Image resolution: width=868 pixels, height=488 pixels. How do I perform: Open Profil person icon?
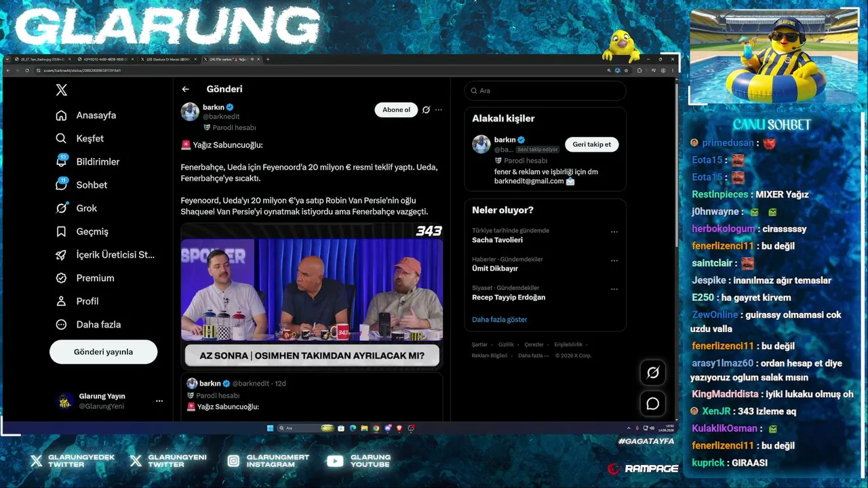click(62, 301)
